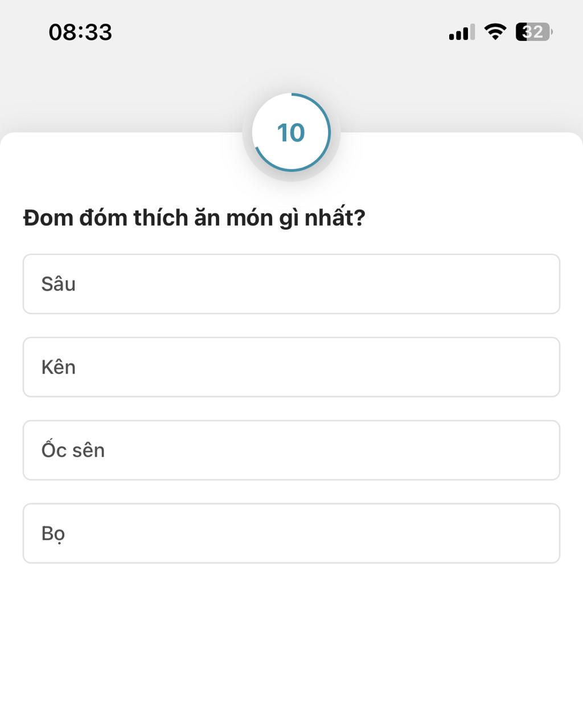Choose the "Kên" answer option
This screenshot has height=728, width=583.
click(291, 367)
